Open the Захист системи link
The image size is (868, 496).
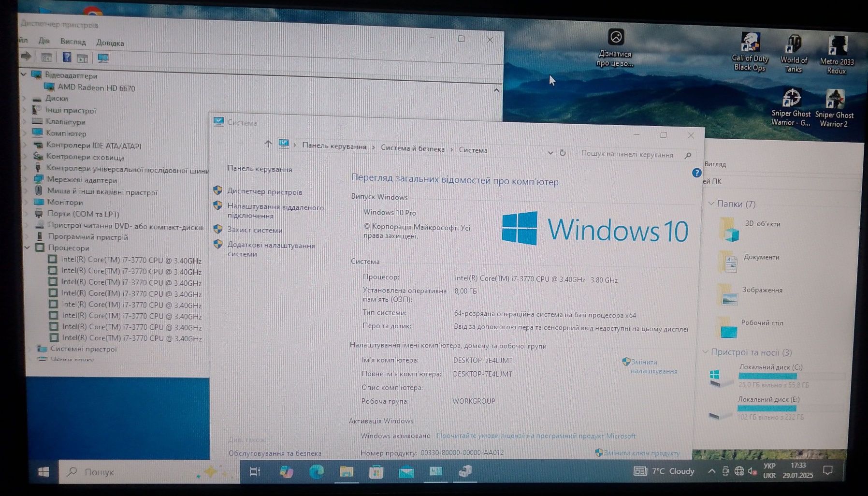255,230
